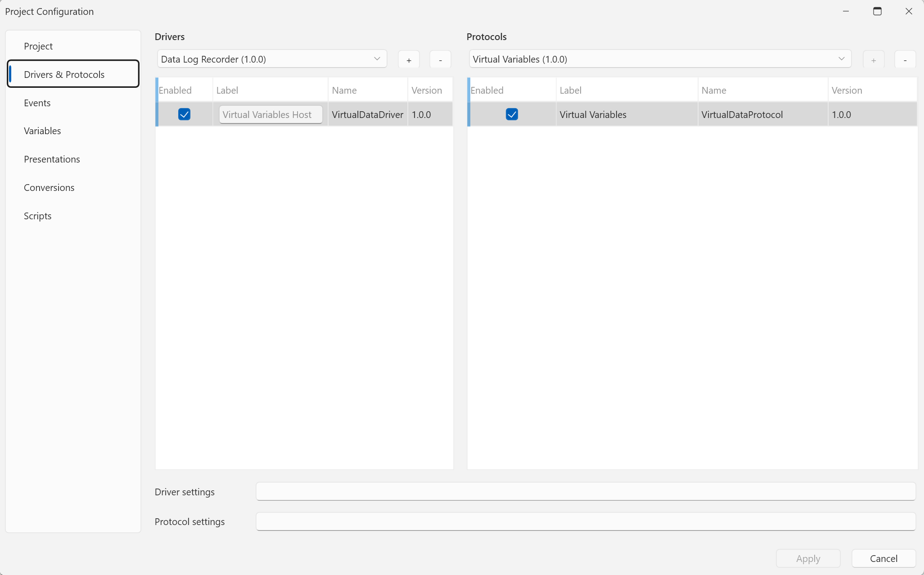Click the protocol version 1.0.0 cell
Image resolution: width=924 pixels, height=575 pixels.
[x=872, y=114]
